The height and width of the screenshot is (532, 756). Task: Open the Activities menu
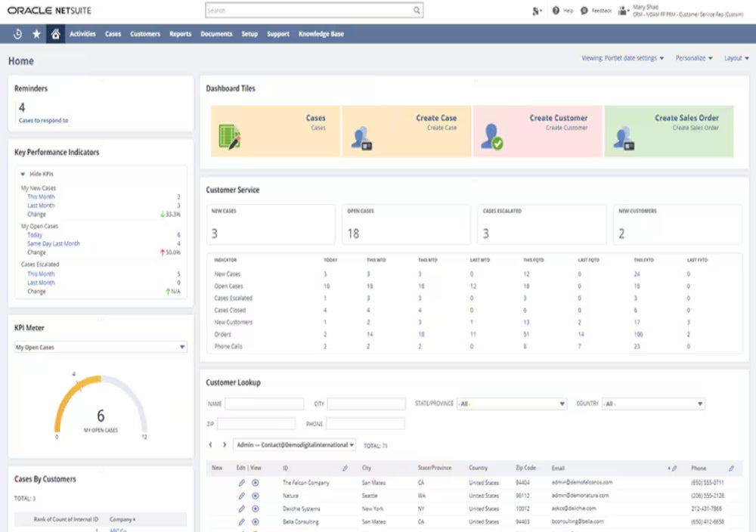(x=82, y=34)
